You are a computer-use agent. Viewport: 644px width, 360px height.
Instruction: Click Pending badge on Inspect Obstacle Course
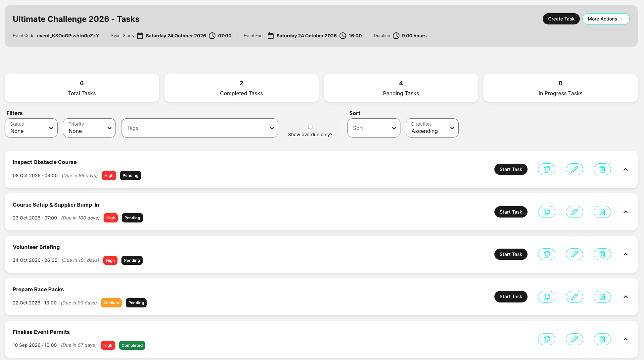130,176
